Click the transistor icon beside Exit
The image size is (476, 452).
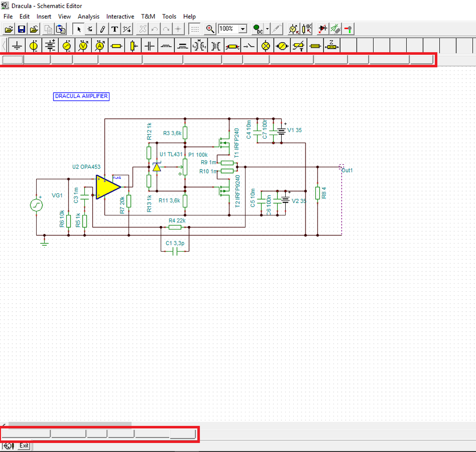tap(8, 446)
